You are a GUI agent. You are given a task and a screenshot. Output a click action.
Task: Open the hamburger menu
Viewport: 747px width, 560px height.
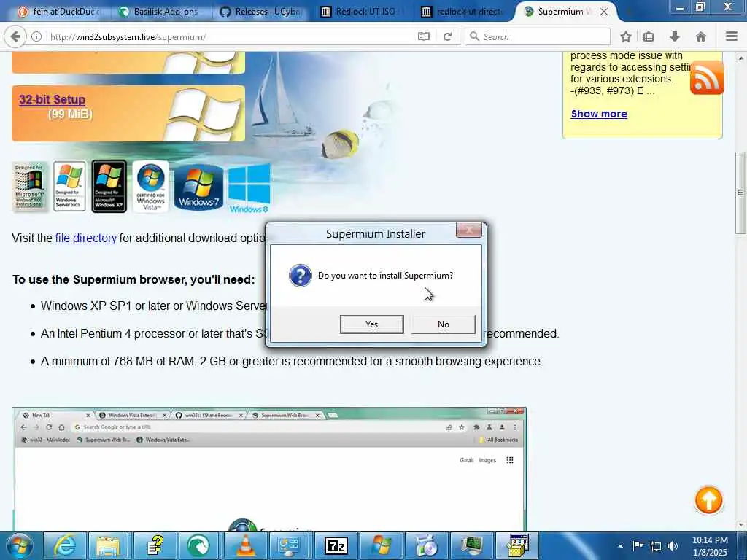point(731,36)
